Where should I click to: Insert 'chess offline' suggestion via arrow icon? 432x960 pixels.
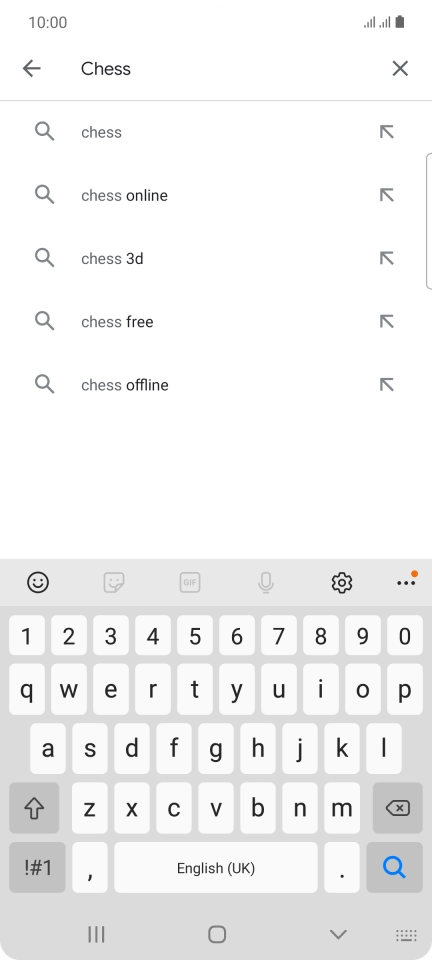[386, 384]
